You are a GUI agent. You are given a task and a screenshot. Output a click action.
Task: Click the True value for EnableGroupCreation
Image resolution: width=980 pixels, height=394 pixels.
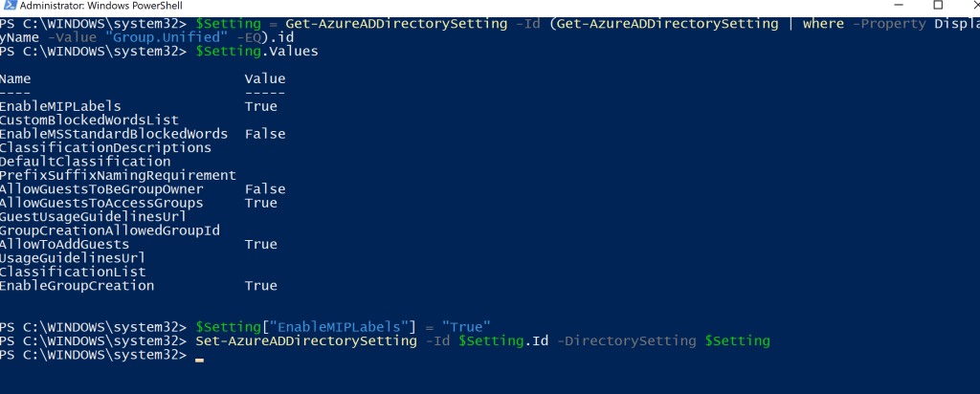[260, 286]
